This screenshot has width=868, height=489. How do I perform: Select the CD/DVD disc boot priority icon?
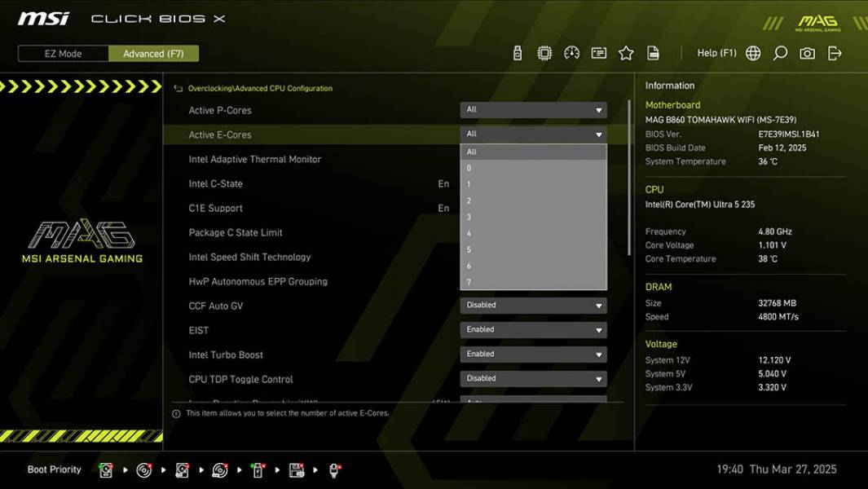144,470
